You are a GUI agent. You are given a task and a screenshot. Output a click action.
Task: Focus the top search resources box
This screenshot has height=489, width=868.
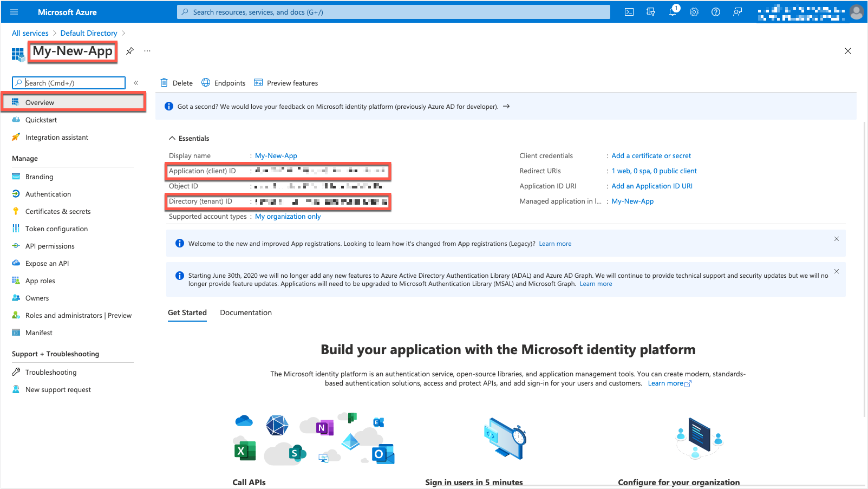(394, 12)
